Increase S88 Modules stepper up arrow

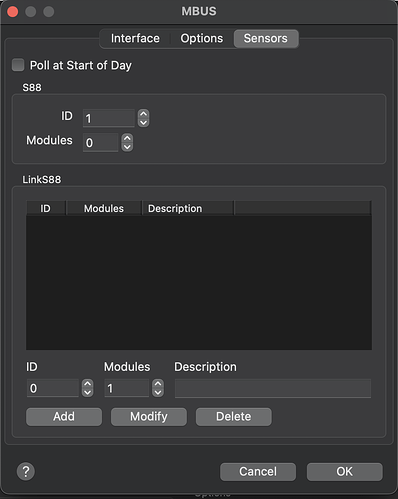[127, 138]
